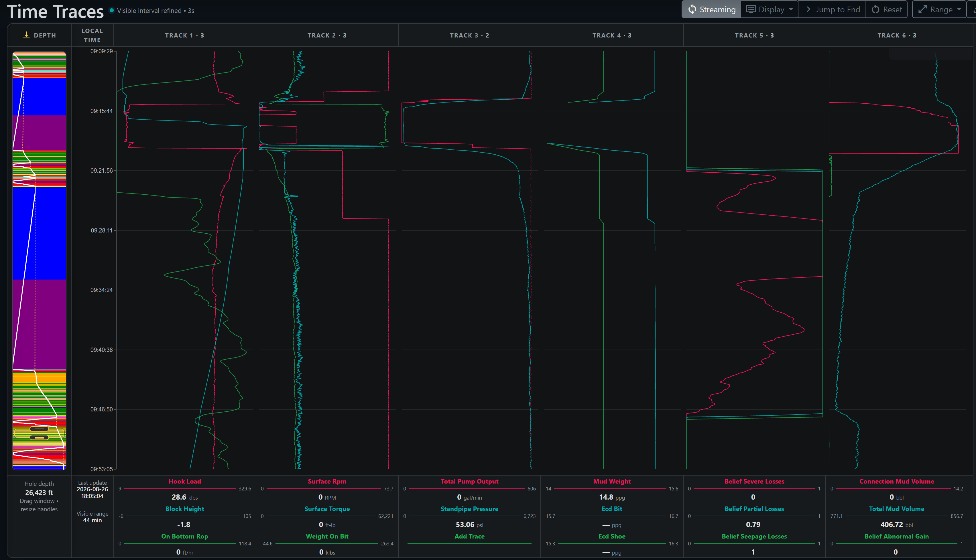The height and width of the screenshot is (560, 976).
Task: Open the Display dropdown menu
Action: click(x=770, y=10)
